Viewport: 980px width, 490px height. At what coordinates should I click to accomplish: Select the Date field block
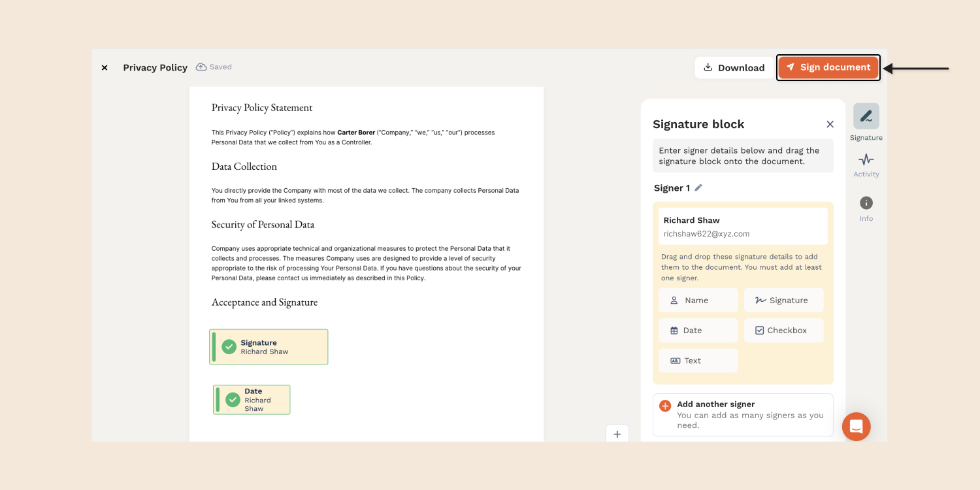click(x=698, y=331)
